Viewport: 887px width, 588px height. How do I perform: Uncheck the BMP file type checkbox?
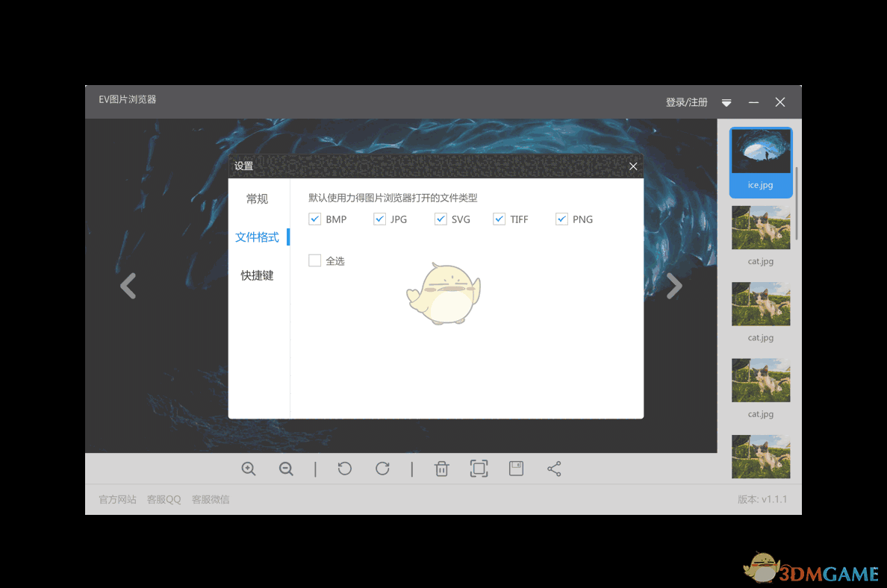pos(314,219)
